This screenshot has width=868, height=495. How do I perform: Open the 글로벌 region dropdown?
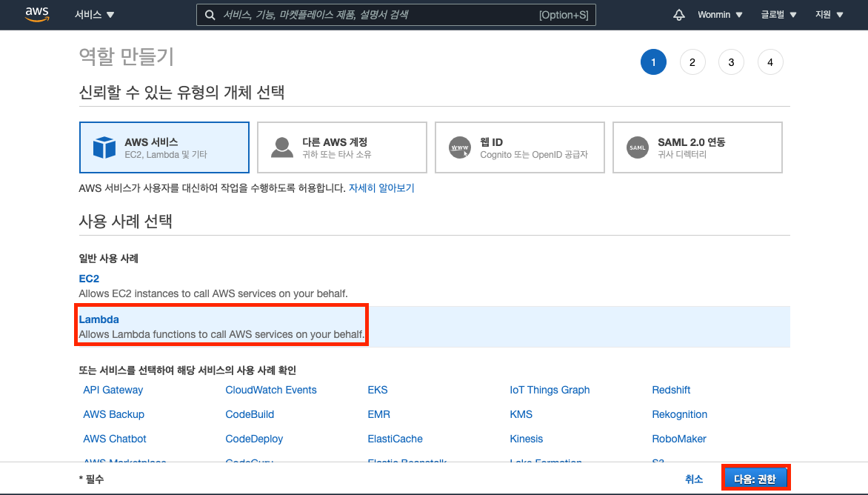778,15
